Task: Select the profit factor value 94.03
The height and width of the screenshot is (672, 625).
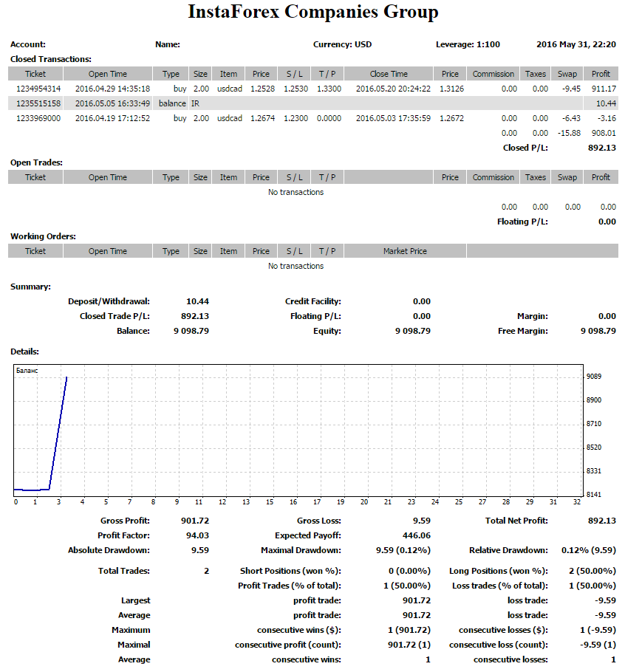Action: tap(197, 535)
